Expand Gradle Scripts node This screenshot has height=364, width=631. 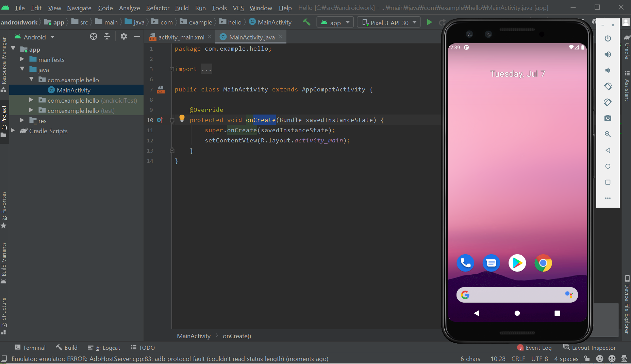pyautogui.click(x=13, y=131)
